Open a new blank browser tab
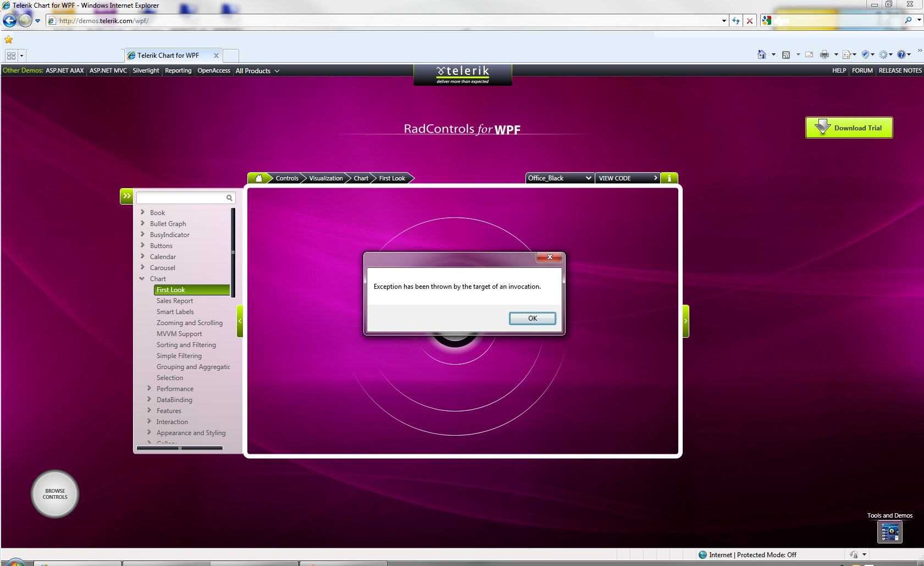The height and width of the screenshot is (566, 924). click(x=231, y=56)
